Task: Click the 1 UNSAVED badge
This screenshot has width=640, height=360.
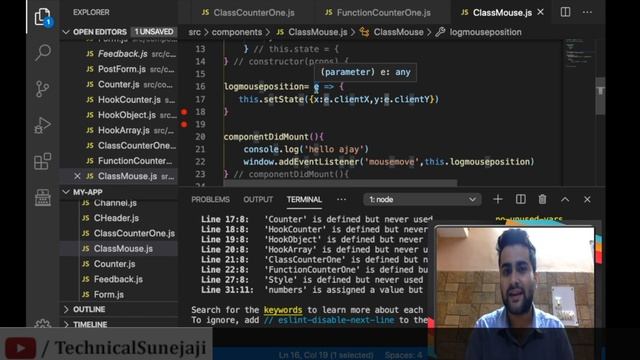Action: coord(154,31)
